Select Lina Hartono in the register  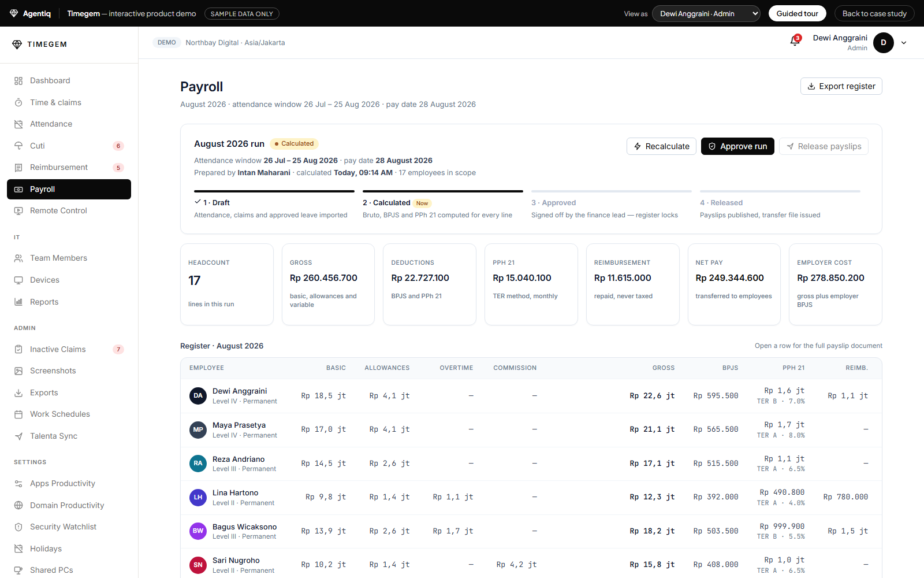pos(531,497)
